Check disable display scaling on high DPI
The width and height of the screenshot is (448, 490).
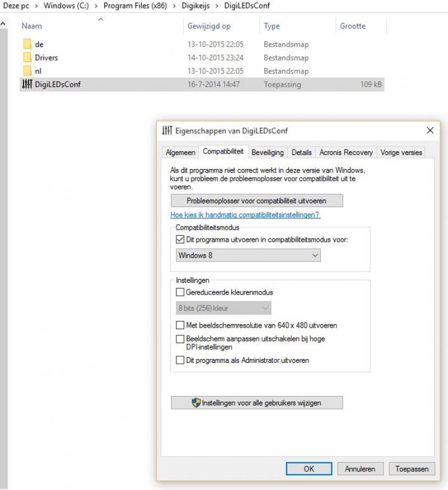point(180,339)
